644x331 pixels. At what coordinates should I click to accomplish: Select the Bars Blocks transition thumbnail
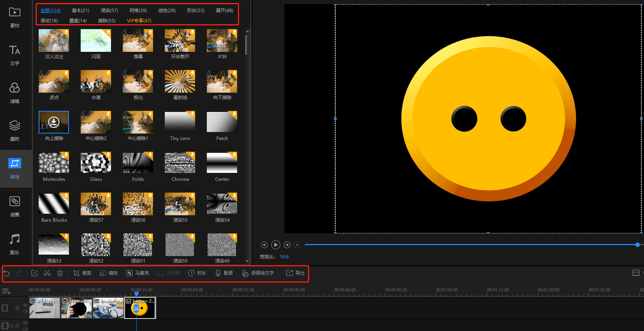(x=54, y=204)
